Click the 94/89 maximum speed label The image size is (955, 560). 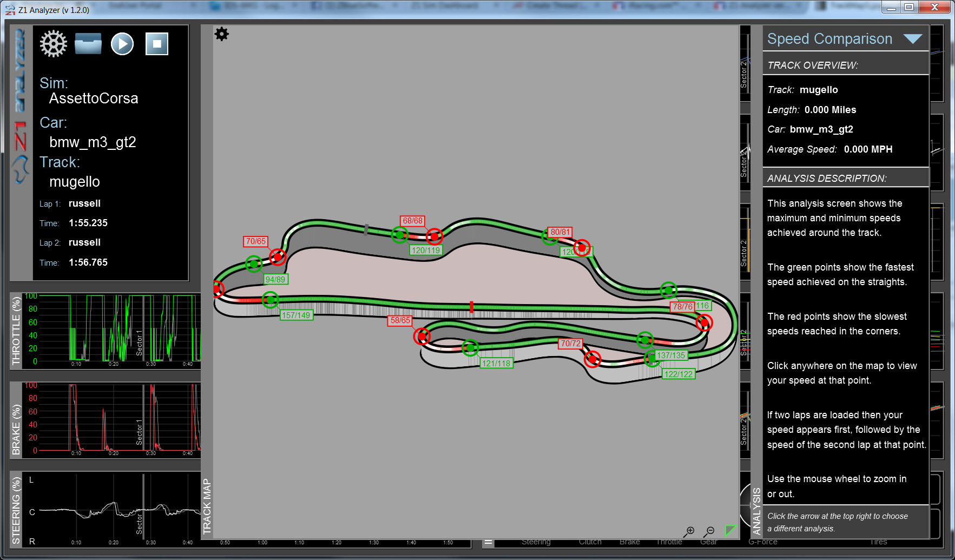pos(275,279)
